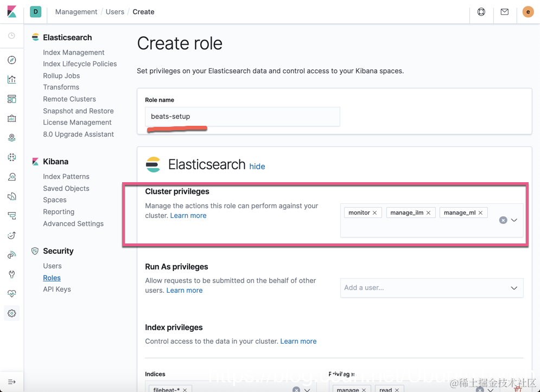
Task: Open Stack Monitoring heartbeat icon
Action: tap(12, 293)
